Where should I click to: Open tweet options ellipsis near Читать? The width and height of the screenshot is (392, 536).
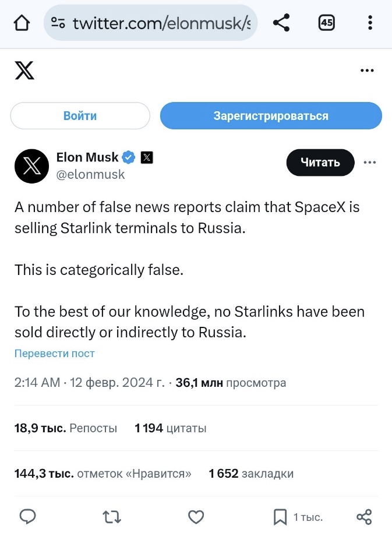click(x=370, y=163)
